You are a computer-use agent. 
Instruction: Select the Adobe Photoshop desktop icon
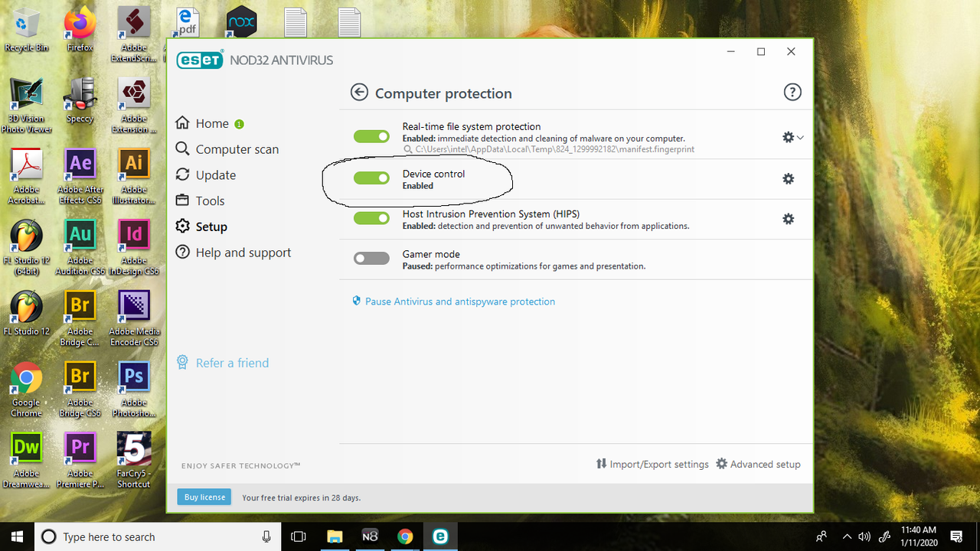tap(134, 390)
